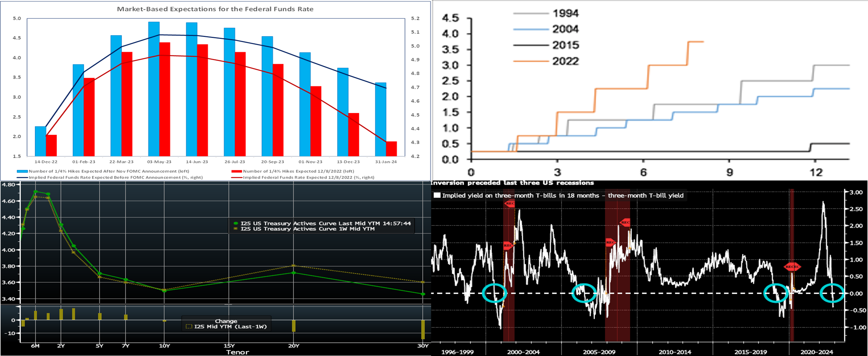Click the REC flag near the 2020 recession
This screenshot has width=868, height=356.
(792, 267)
